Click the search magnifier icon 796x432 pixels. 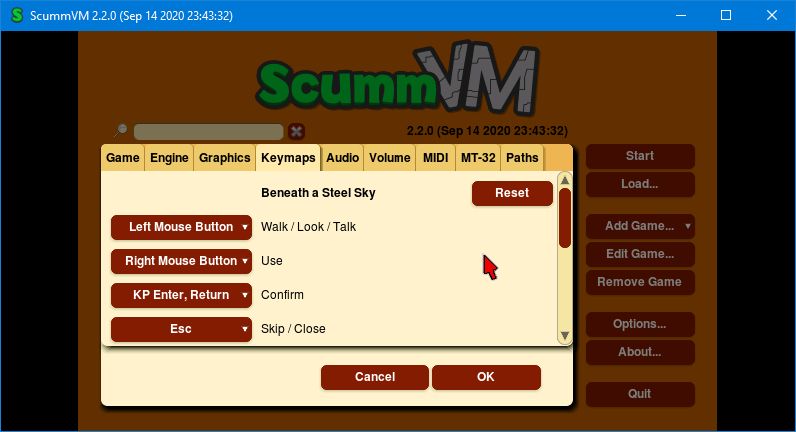pyautogui.click(x=121, y=130)
